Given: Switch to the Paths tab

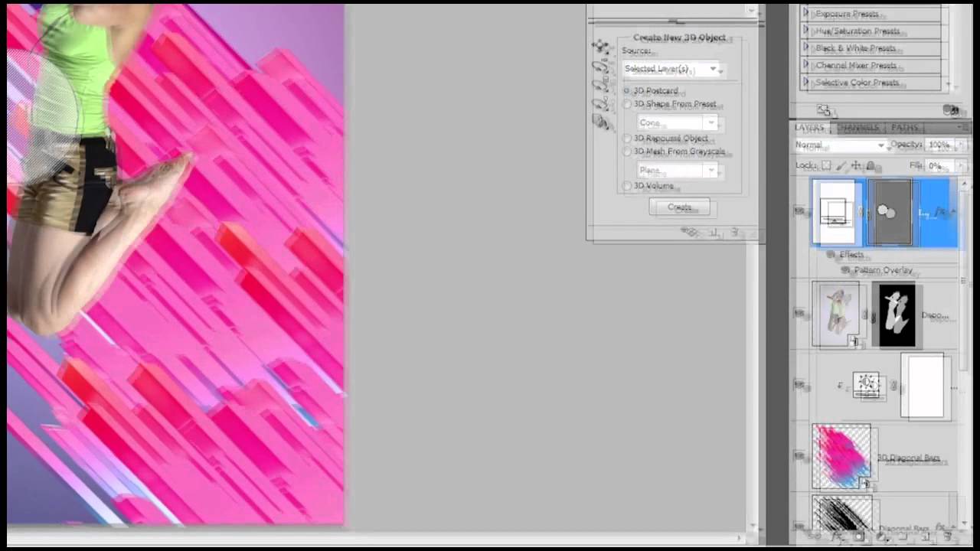Looking at the screenshot, I should [x=904, y=128].
